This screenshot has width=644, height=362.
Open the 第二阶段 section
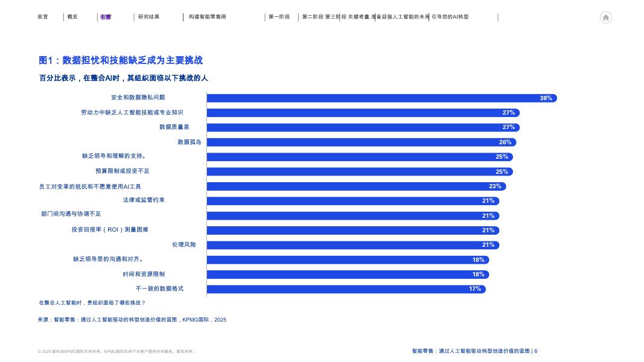click(x=313, y=17)
